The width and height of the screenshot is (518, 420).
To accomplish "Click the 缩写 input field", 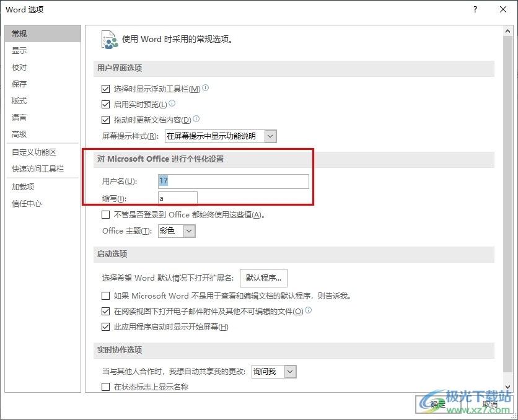I will (x=178, y=198).
